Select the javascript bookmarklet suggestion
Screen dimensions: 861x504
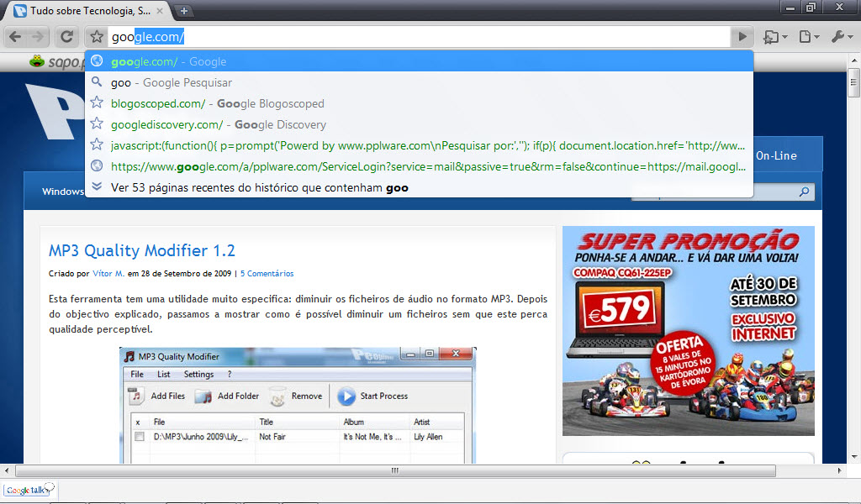coord(419,145)
